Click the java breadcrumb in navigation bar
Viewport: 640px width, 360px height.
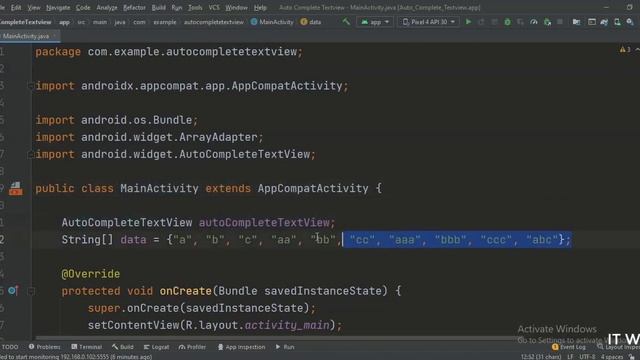(x=120, y=22)
